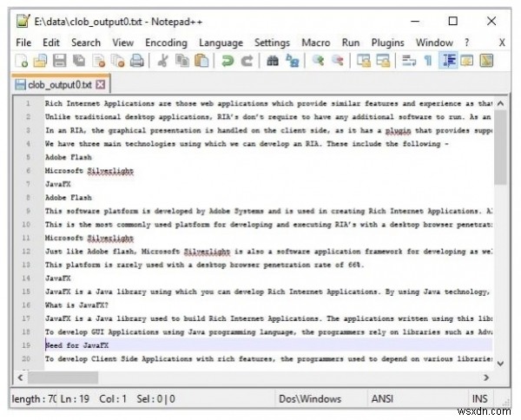Screen dimensions: 521x420
Task: Toggle word wrap toolbar icon
Action: (409, 61)
